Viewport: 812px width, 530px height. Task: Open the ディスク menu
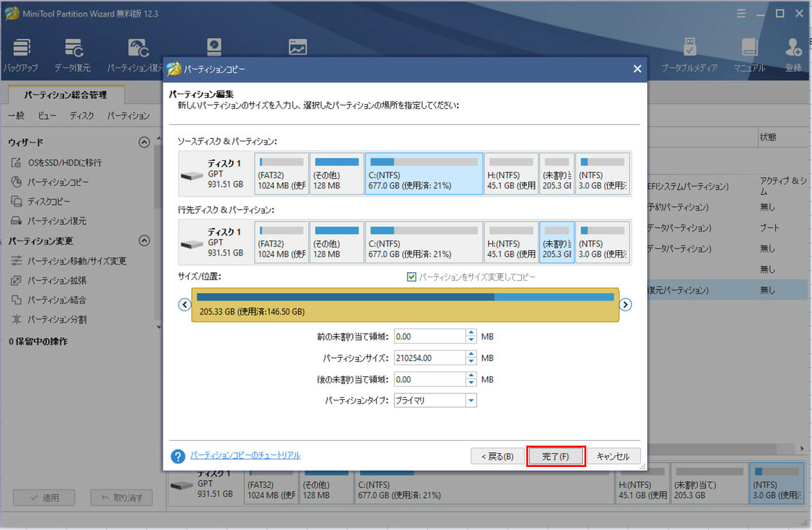coord(82,116)
